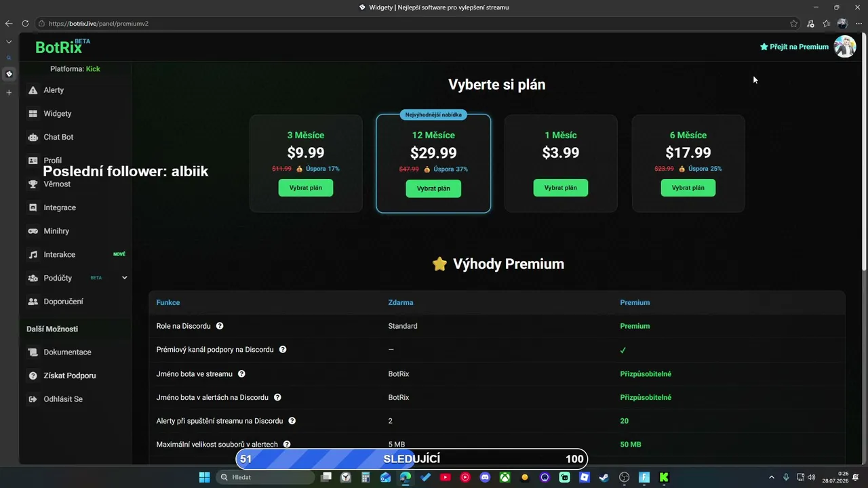Click the user avatar in the header
This screenshot has height=488, width=868.
coord(845,47)
